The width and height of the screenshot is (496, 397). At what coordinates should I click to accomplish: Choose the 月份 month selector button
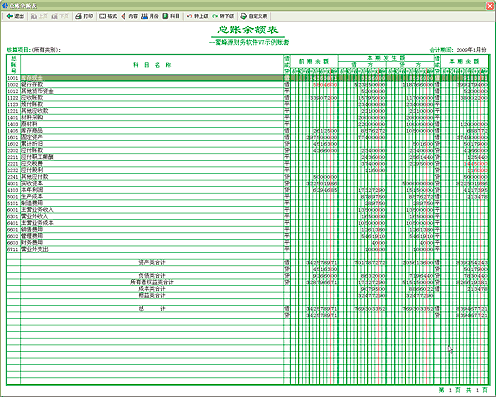(x=150, y=16)
